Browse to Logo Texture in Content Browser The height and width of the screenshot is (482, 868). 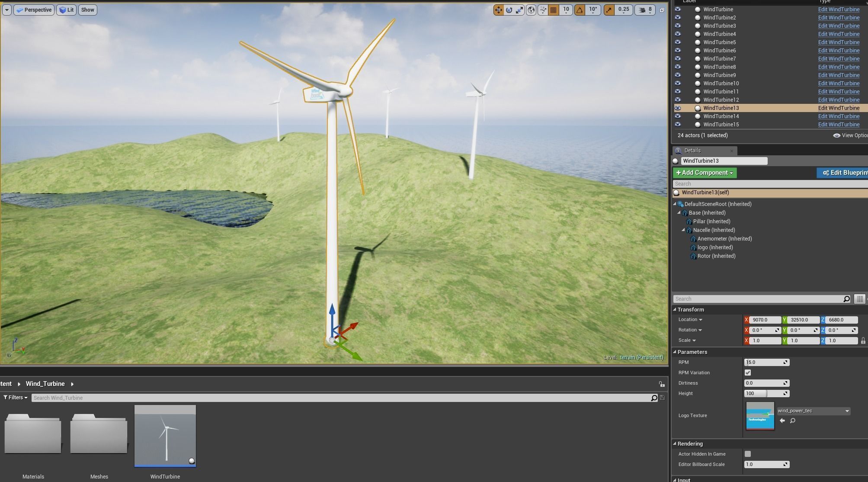(793, 421)
